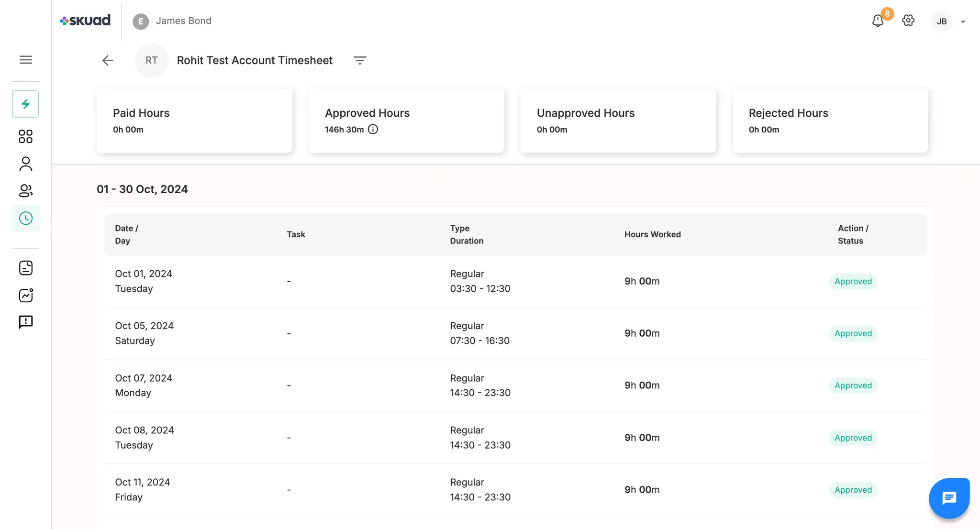Open the blue chat support button
The width and height of the screenshot is (980, 529).
[949, 498]
